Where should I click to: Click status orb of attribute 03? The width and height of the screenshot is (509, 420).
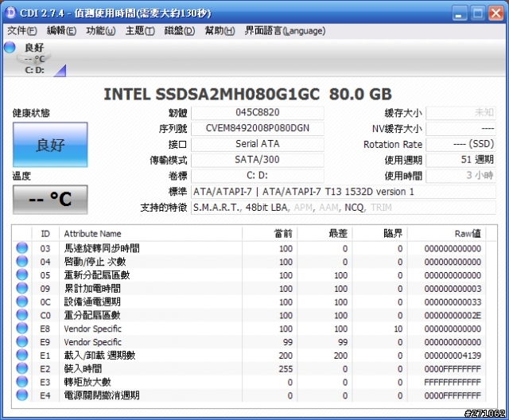click(x=22, y=248)
